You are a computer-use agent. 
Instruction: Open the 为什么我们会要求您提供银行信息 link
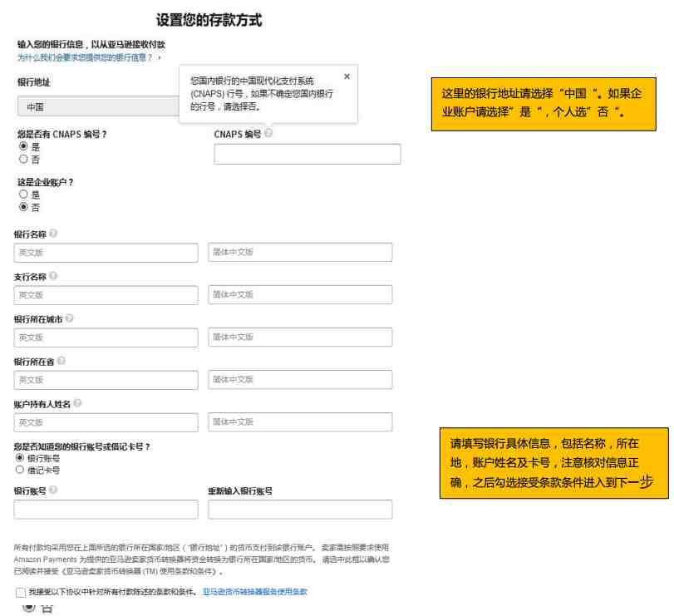pyautogui.click(x=85, y=57)
